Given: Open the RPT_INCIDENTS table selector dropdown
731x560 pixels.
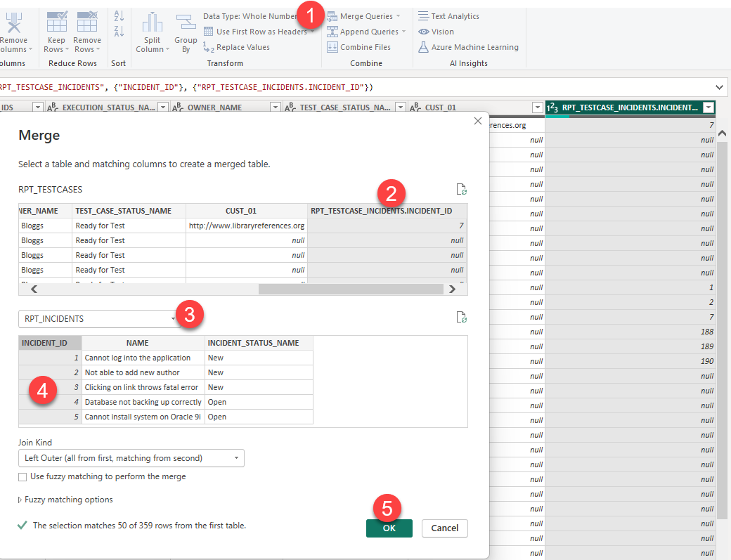Looking at the screenshot, I should [x=100, y=319].
